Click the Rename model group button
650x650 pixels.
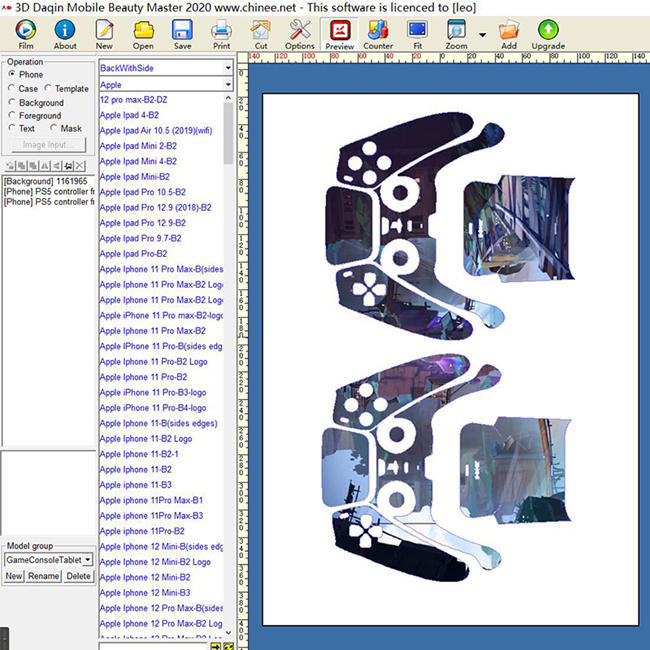44,577
